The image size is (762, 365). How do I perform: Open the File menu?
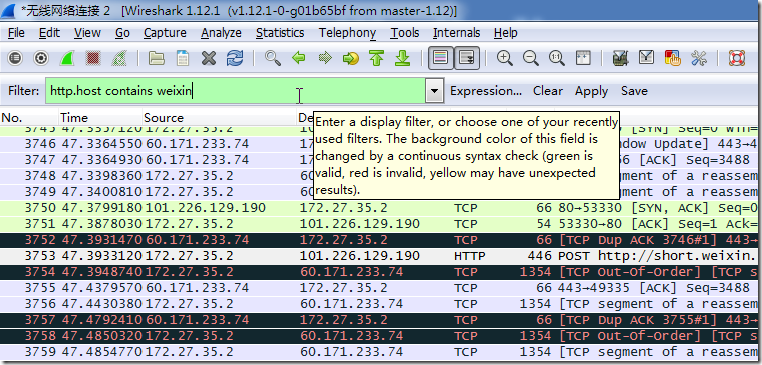pyautogui.click(x=17, y=33)
